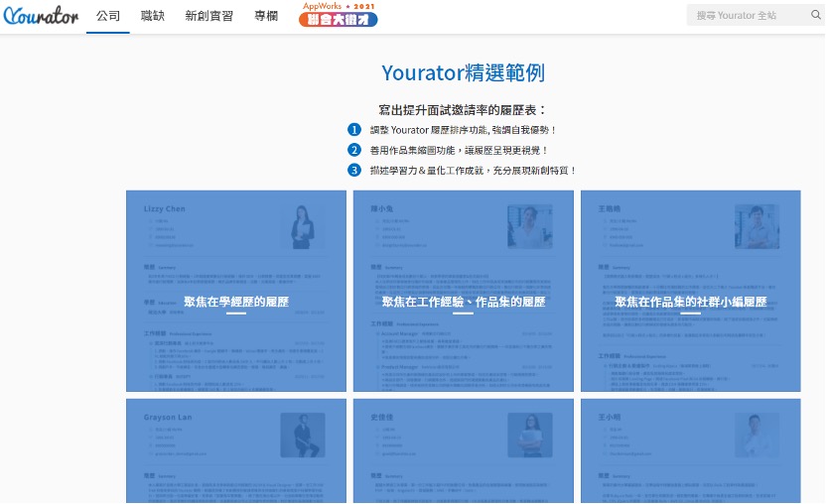
Task: Open the 聚焦在工作經驗、作品集的履歷 card
Action: click(x=463, y=291)
